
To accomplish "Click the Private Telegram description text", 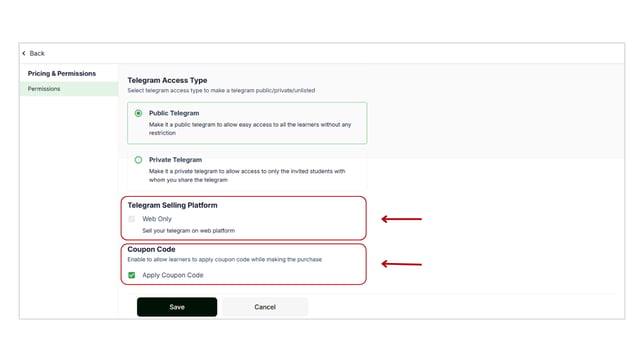I will pyautogui.click(x=247, y=175).
